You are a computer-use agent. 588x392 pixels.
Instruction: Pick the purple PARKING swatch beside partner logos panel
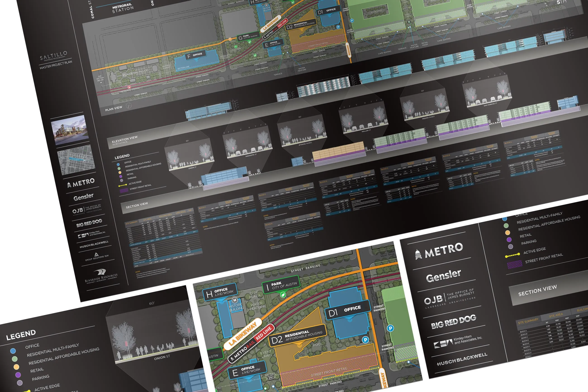coord(509,240)
